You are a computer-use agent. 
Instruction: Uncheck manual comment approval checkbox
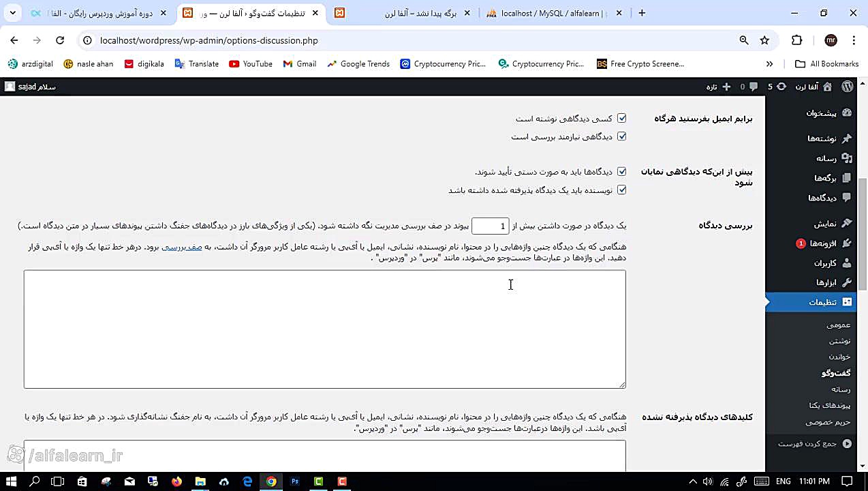(621, 172)
